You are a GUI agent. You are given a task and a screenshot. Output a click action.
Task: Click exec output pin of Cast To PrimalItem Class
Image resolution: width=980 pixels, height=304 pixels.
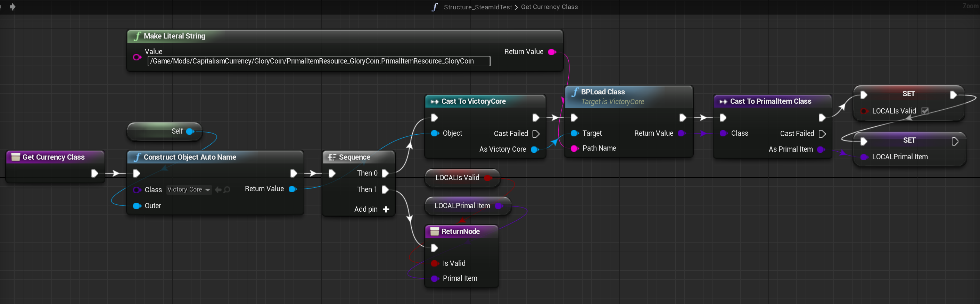(822, 118)
